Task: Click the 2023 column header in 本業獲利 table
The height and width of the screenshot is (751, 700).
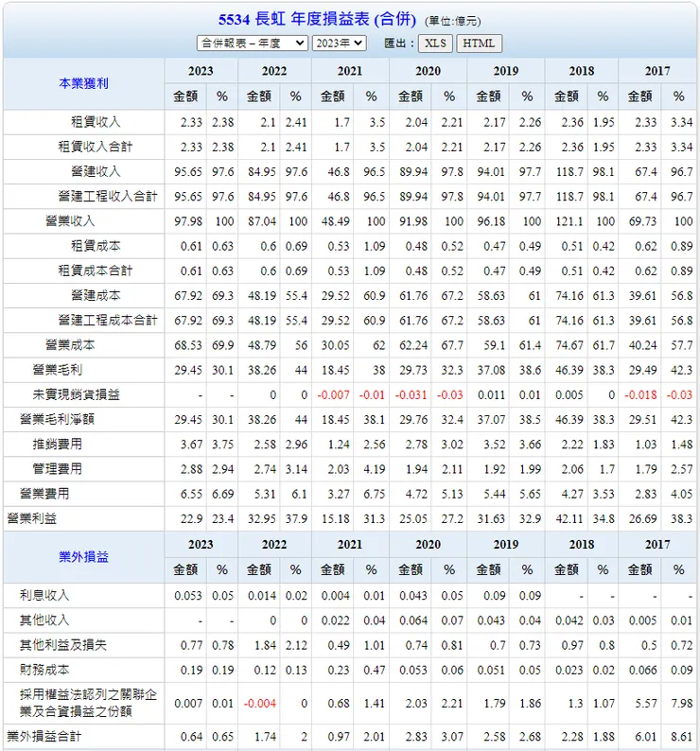Action: (201, 71)
